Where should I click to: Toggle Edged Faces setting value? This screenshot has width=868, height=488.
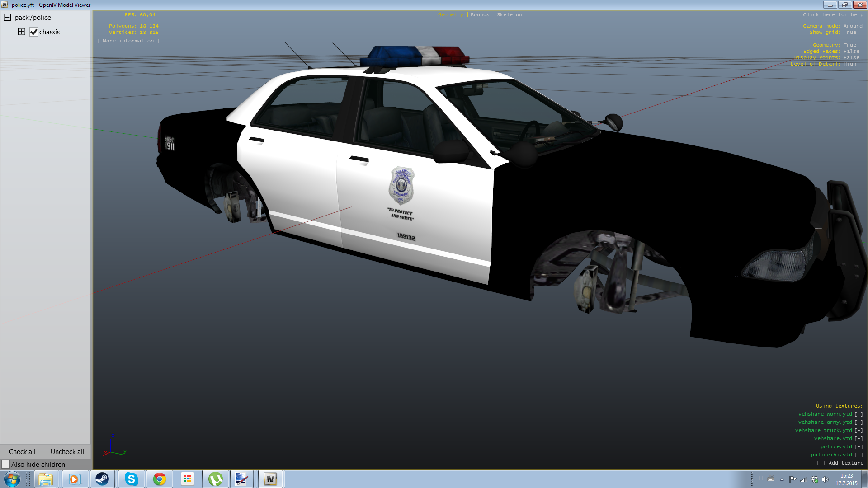tap(851, 51)
